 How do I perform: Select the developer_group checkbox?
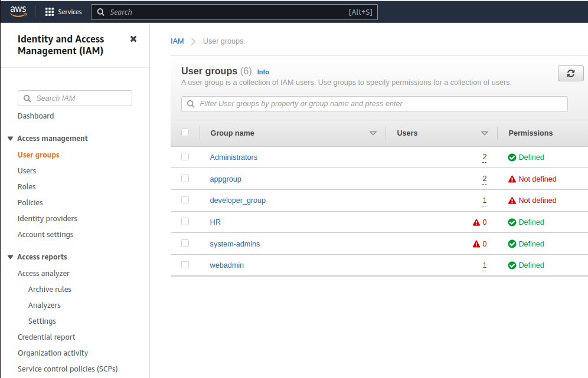tap(185, 200)
